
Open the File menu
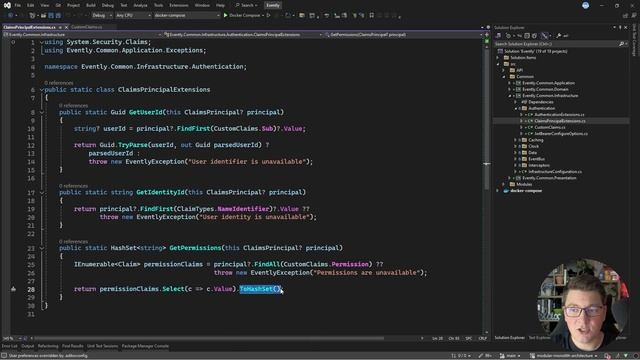(18, 5)
